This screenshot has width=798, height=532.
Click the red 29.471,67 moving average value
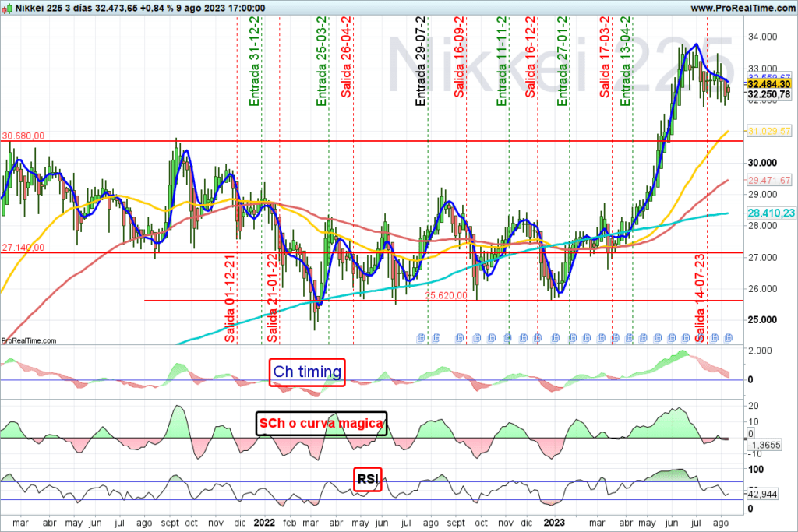769,180
